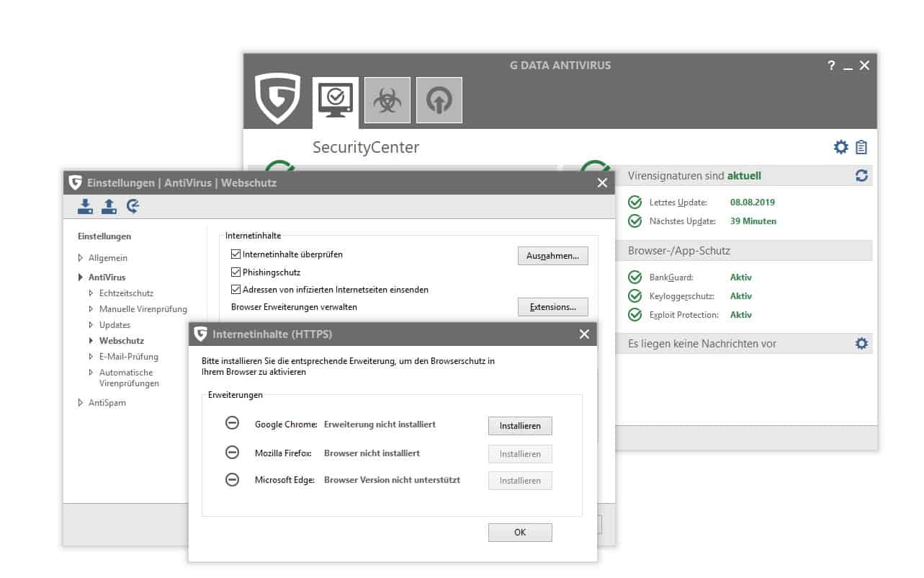
Task: Click the BankGuard green check icon
Action: coord(634,277)
